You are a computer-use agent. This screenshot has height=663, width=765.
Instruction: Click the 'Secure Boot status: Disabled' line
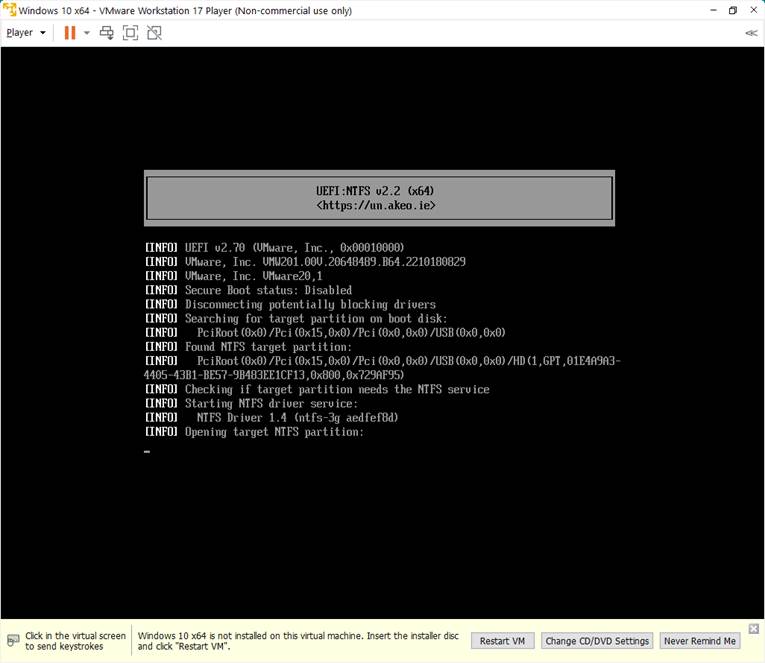[268, 290]
